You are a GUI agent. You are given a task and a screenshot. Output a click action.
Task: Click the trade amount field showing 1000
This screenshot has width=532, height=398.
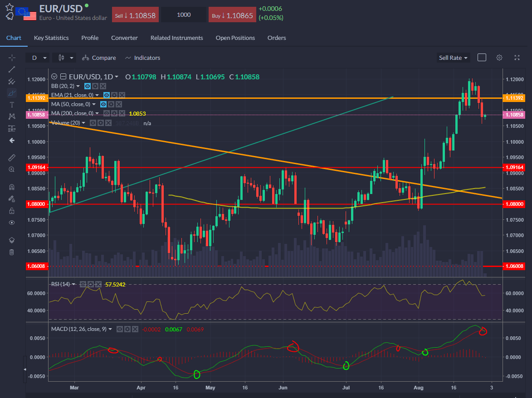click(184, 15)
